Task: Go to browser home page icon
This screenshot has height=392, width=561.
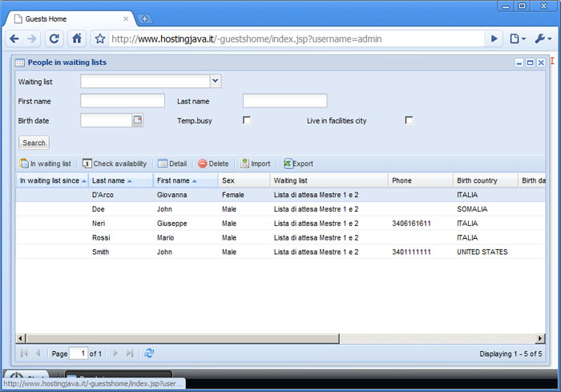Action: 77,38
